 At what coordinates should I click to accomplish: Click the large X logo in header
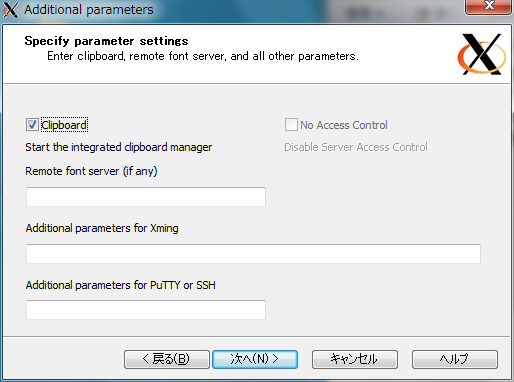(482, 54)
